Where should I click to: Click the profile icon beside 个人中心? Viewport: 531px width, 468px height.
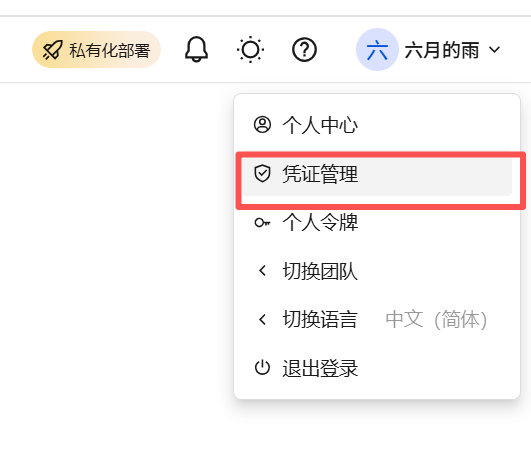pyautogui.click(x=262, y=125)
